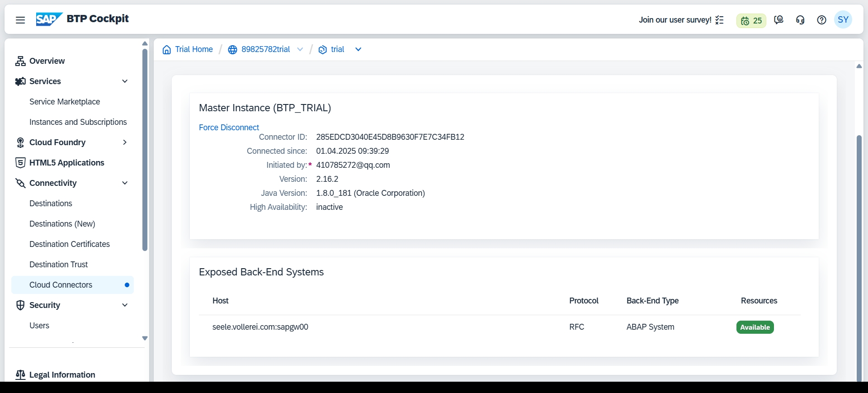Open the user survey checklist icon

click(x=719, y=20)
